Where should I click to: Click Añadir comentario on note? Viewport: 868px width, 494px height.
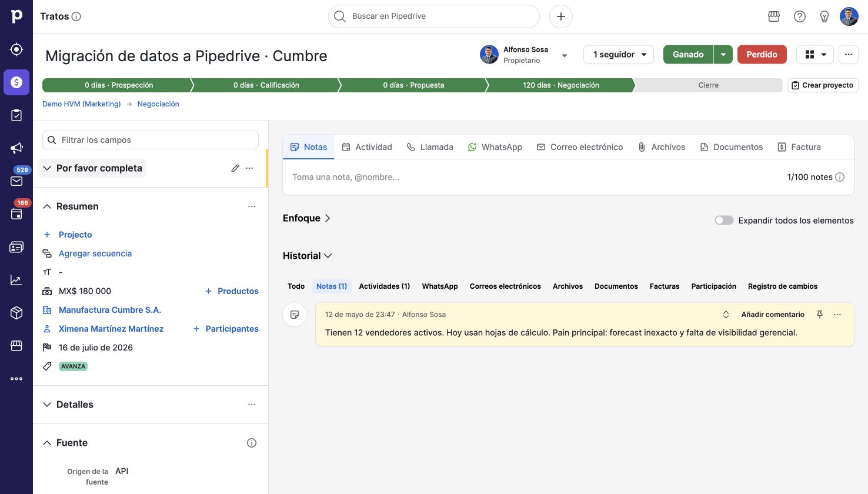coord(773,315)
